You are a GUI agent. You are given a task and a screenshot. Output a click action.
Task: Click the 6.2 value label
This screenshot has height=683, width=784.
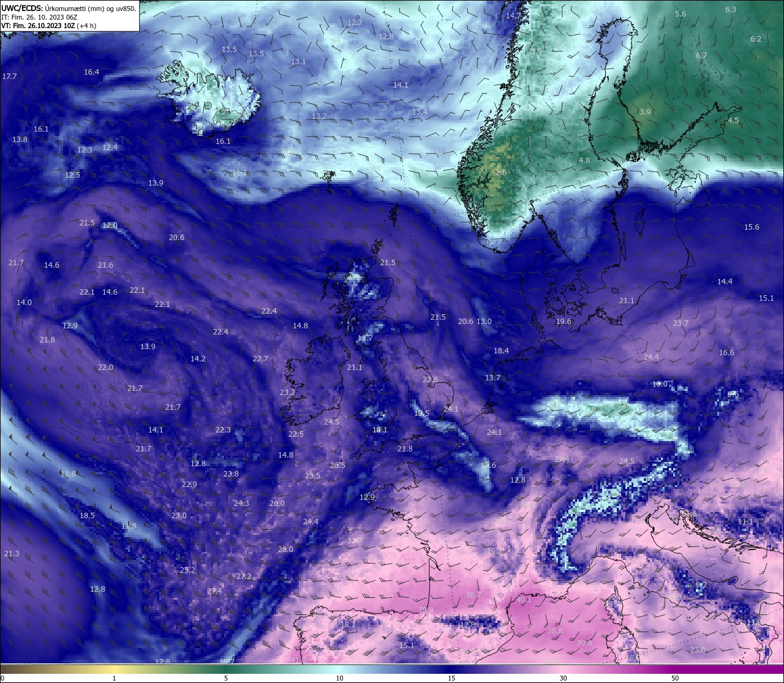[756, 39]
